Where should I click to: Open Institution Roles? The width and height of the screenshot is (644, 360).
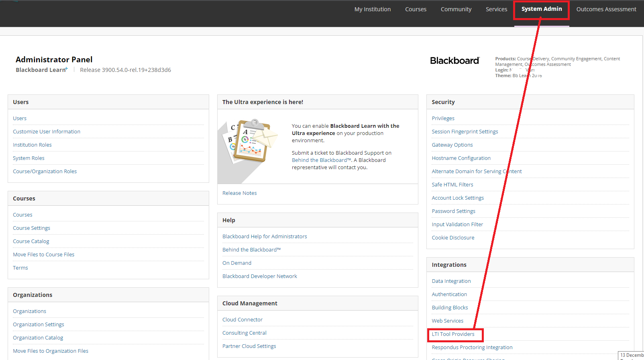pyautogui.click(x=32, y=145)
